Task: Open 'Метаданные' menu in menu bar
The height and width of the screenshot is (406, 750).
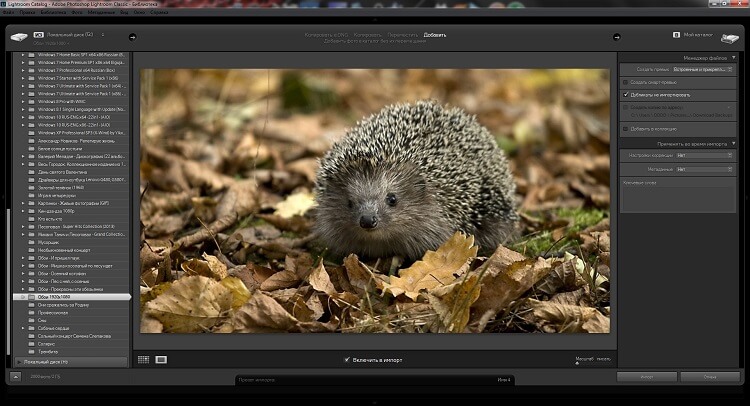Action: click(x=102, y=12)
